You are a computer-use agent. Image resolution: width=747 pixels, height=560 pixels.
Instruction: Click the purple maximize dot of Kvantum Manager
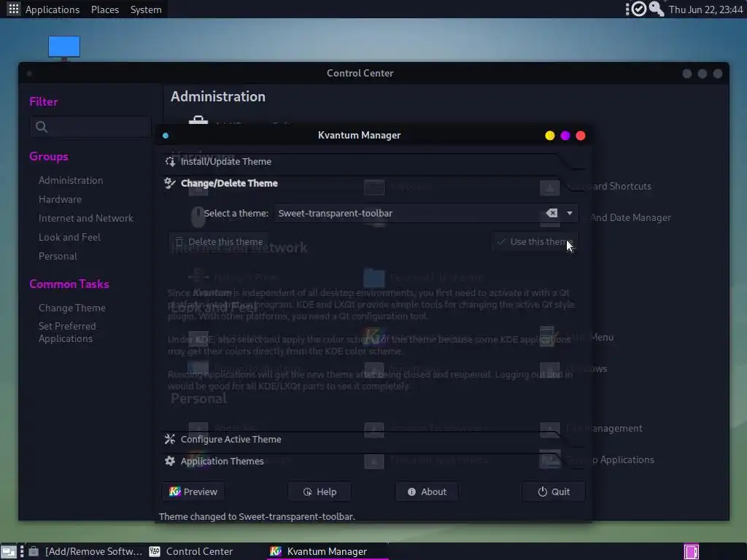click(565, 136)
